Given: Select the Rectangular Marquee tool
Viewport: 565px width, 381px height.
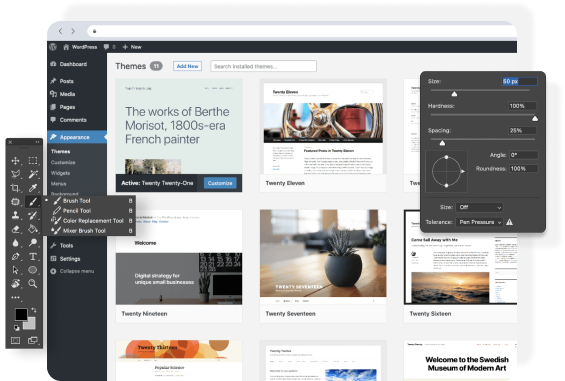Looking at the screenshot, I should pos(33,161).
